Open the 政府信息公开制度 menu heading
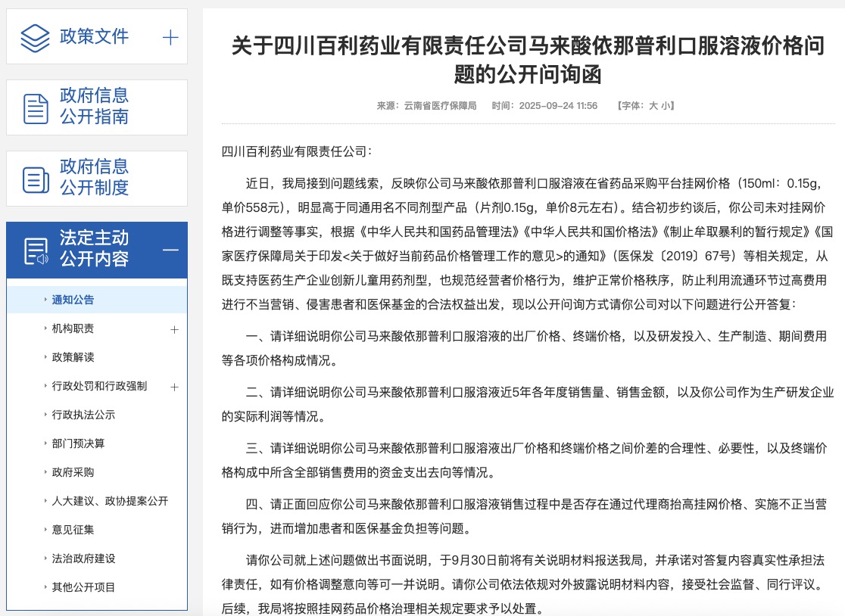 (x=95, y=177)
